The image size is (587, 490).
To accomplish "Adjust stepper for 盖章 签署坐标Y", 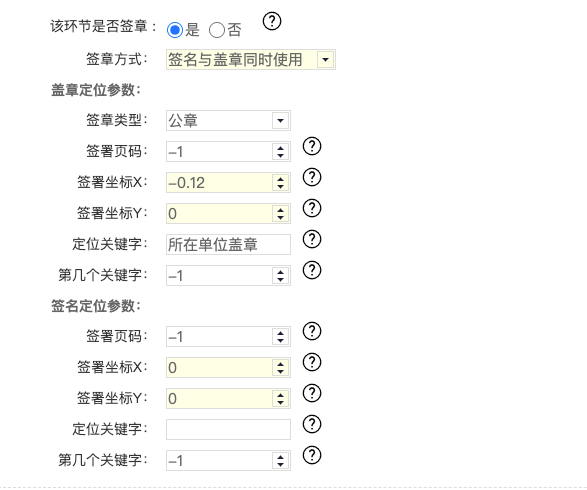I will [280, 214].
